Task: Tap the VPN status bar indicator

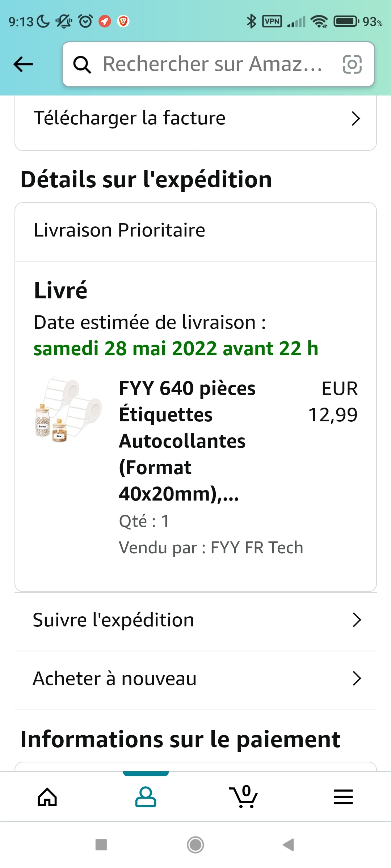Action: (x=272, y=22)
